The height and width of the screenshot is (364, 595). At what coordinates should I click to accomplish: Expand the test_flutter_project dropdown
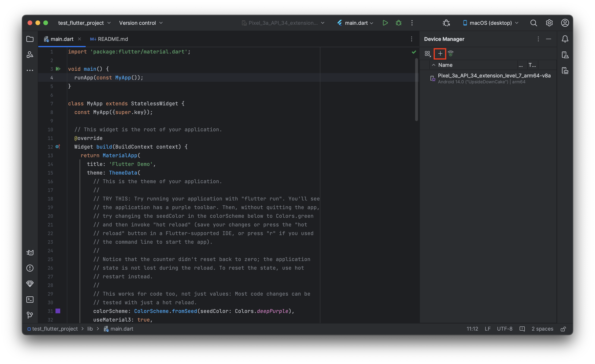(84, 23)
